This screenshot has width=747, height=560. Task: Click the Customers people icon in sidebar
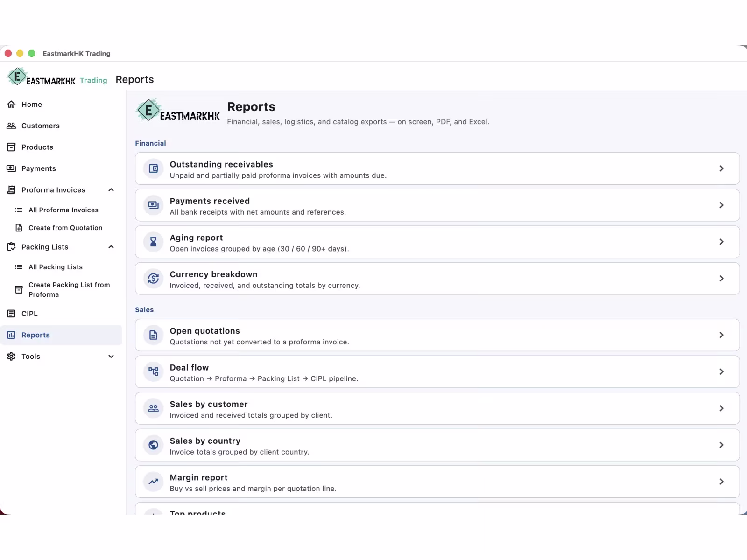click(x=11, y=126)
